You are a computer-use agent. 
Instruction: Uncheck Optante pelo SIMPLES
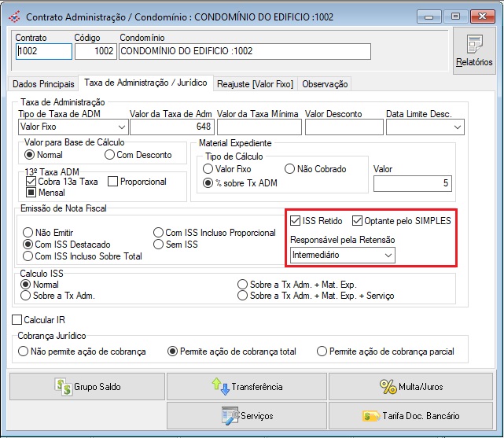coord(358,221)
